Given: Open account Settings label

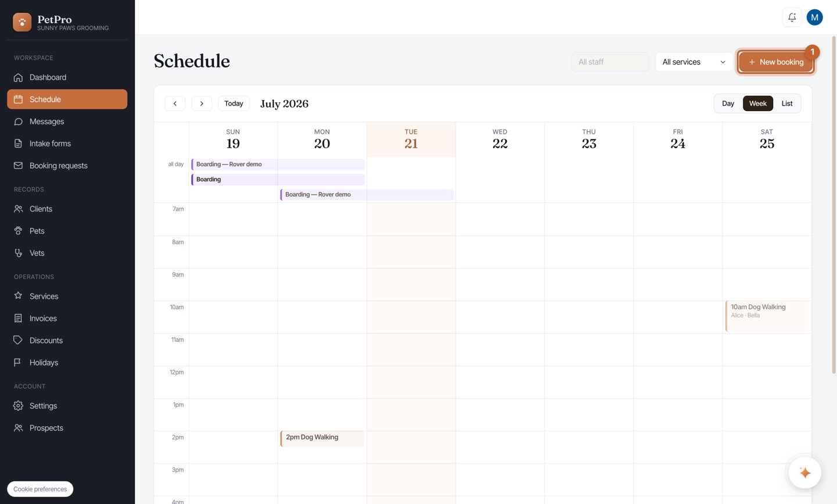Looking at the screenshot, I should 43,406.
